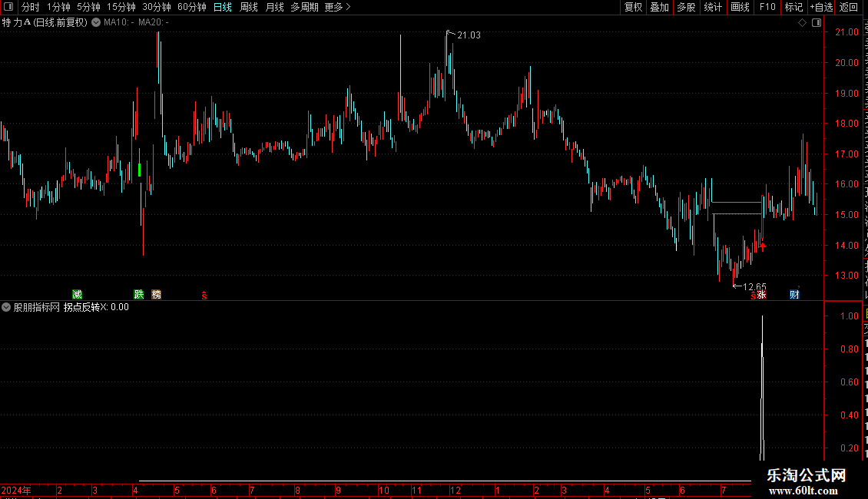Click the orange 榜 event marker
Screen dimensions: 868x499
(157, 294)
